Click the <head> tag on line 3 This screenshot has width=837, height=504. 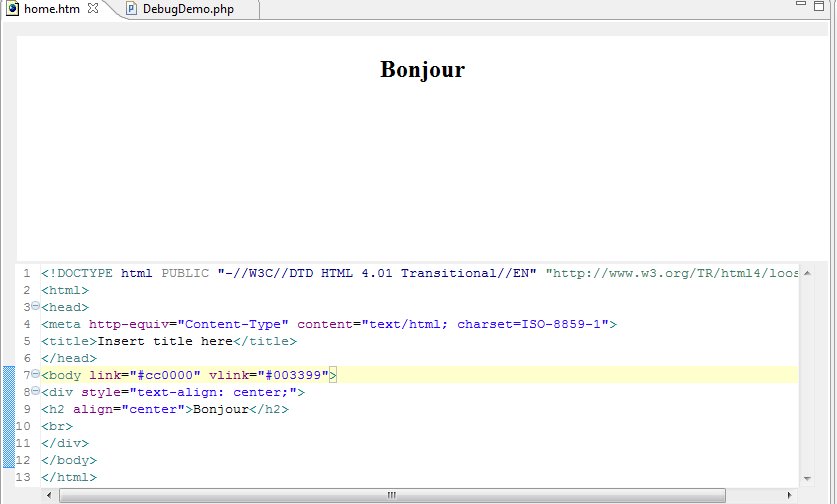(x=65, y=308)
